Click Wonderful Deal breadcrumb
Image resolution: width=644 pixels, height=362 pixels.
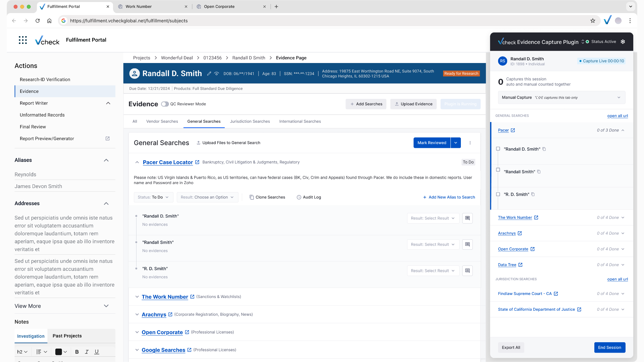tap(177, 58)
